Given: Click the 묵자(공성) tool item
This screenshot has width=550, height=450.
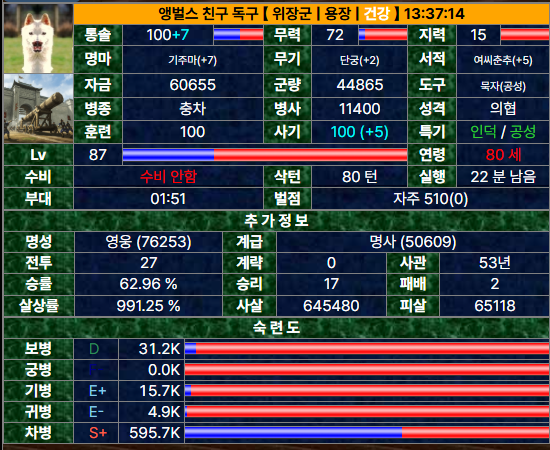Looking at the screenshot, I should tap(503, 85).
